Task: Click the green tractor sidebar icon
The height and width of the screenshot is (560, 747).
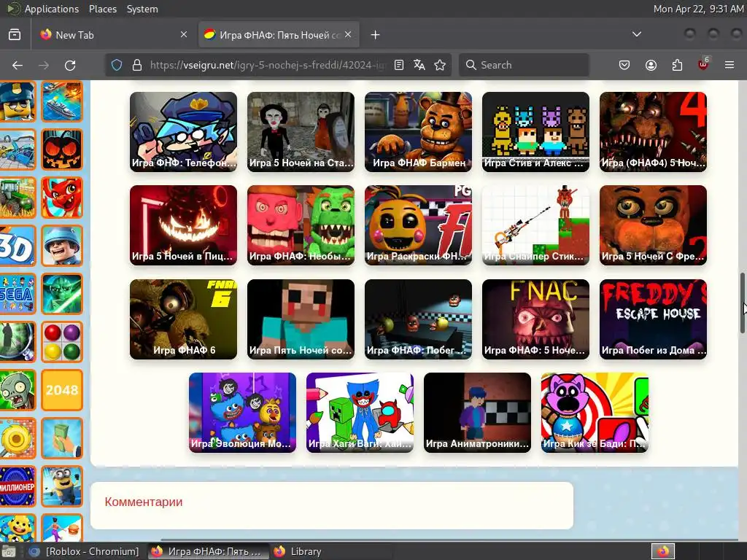Action: [18, 198]
